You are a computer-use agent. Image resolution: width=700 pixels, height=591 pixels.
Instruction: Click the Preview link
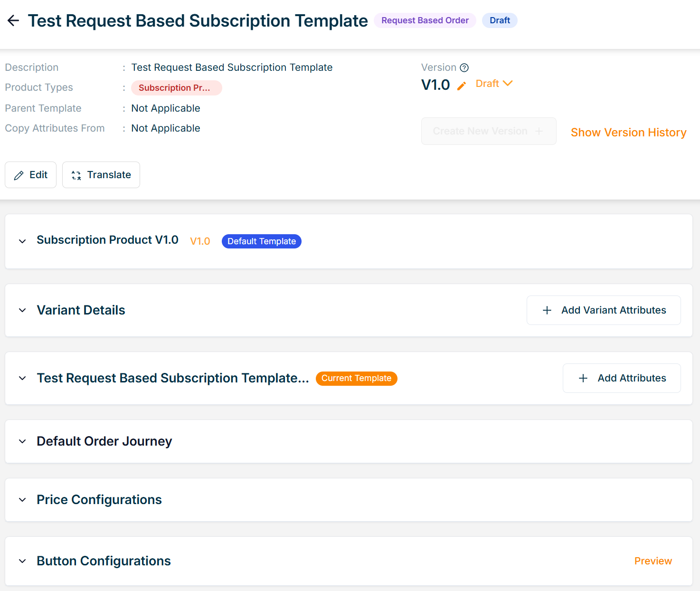(x=653, y=561)
